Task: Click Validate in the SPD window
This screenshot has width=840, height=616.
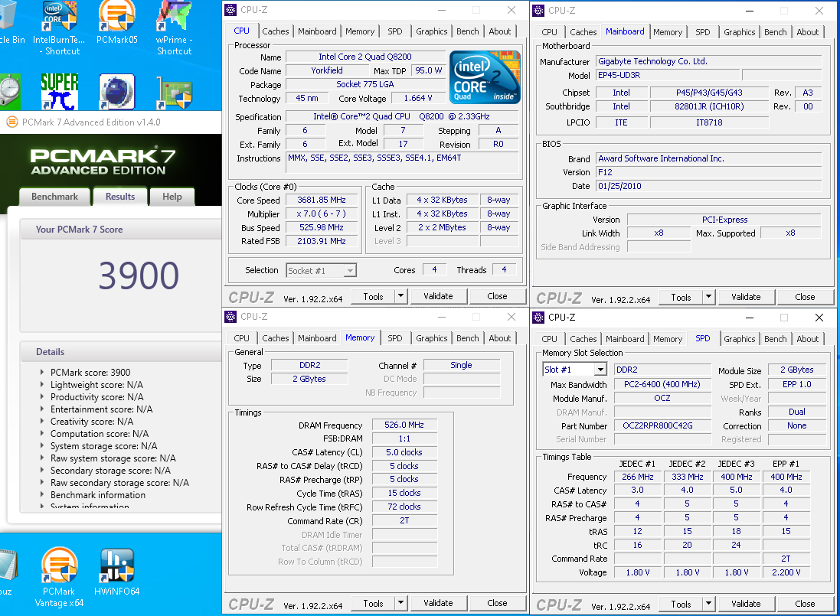Action: tap(746, 604)
